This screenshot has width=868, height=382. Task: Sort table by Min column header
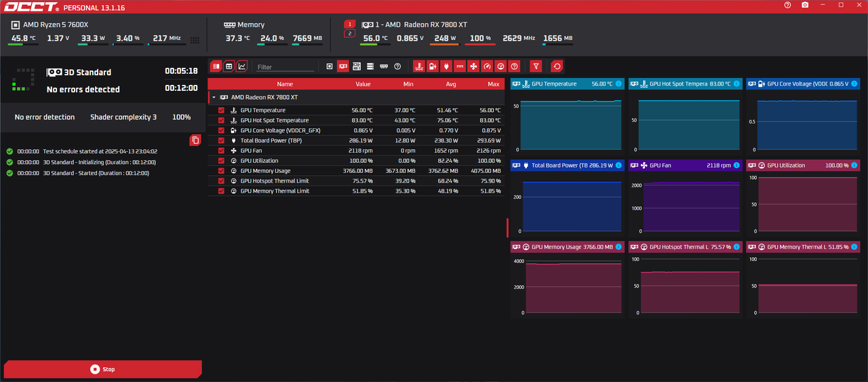(408, 84)
